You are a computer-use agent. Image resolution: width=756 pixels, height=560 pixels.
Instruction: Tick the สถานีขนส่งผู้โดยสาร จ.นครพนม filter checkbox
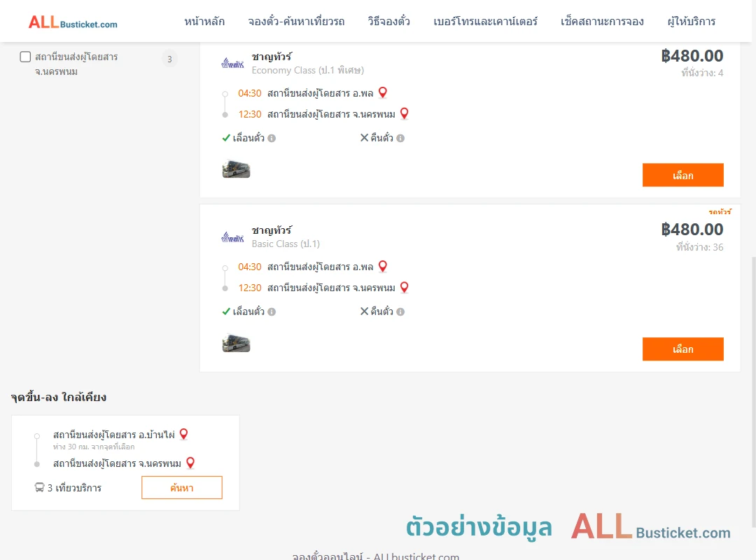pos(26,57)
